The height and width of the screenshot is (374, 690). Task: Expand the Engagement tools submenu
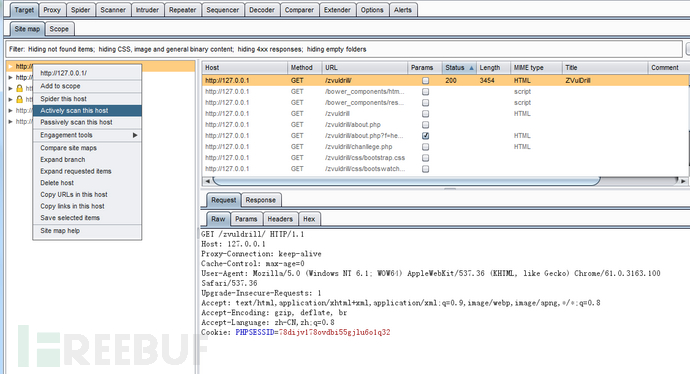point(87,135)
